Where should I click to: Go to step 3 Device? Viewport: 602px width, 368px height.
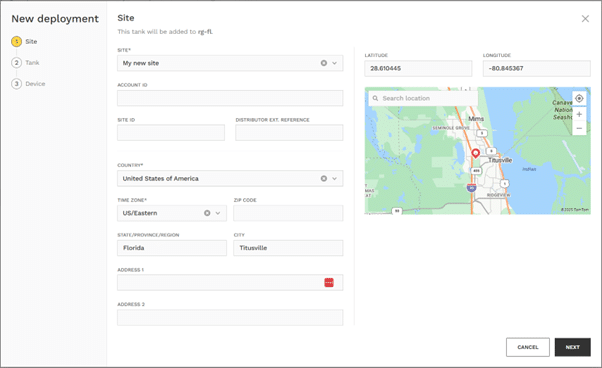[x=28, y=84]
